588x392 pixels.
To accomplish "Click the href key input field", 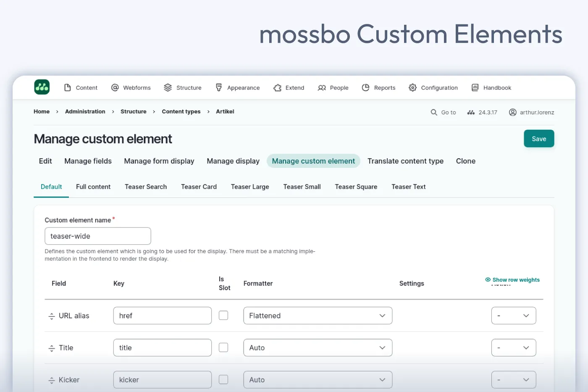I will point(163,316).
